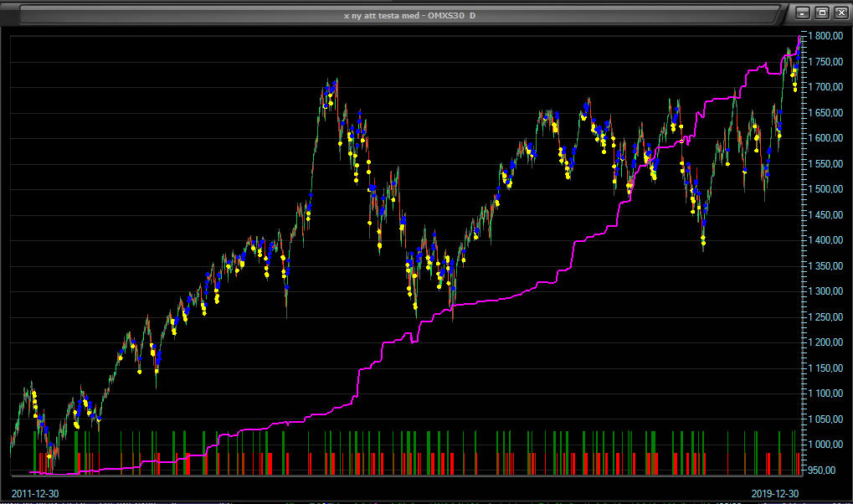Click the 1 500,00 price axis label
Screen dimensions: 853x504
point(825,189)
